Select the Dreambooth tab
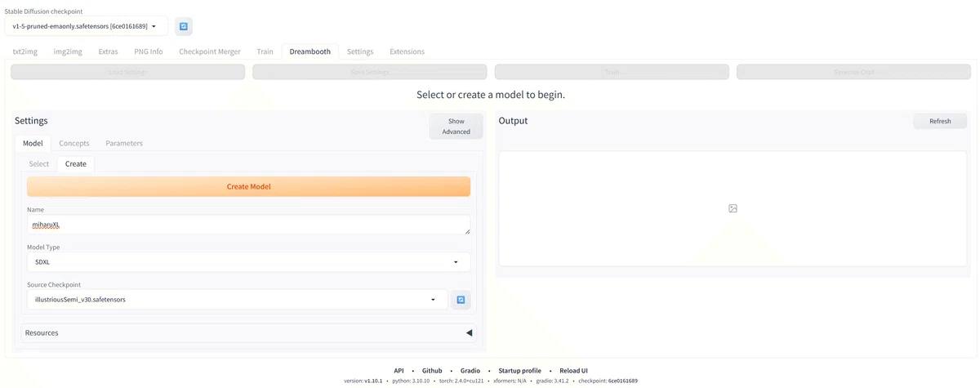The image size is (980, 388). (310, 51)
